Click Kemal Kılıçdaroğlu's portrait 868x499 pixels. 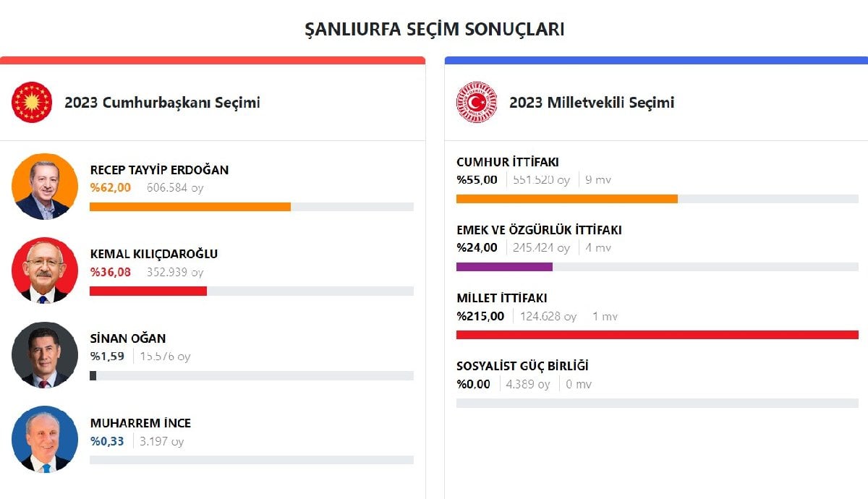click(45, 270)
